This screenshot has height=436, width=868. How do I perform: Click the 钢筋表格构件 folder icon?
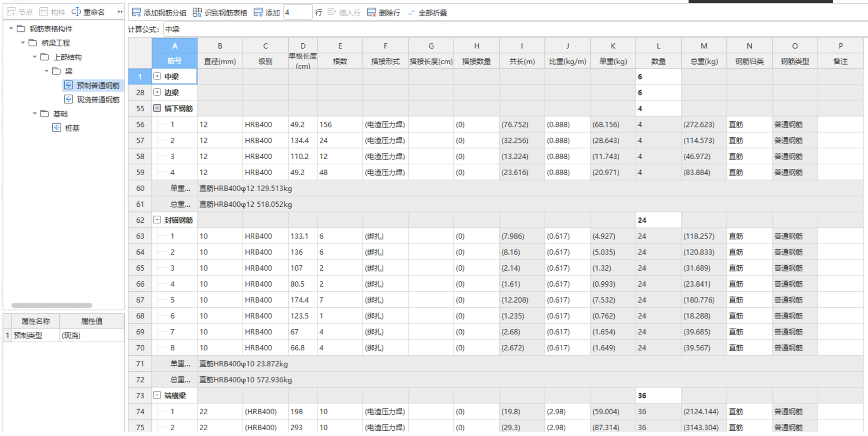21,28
